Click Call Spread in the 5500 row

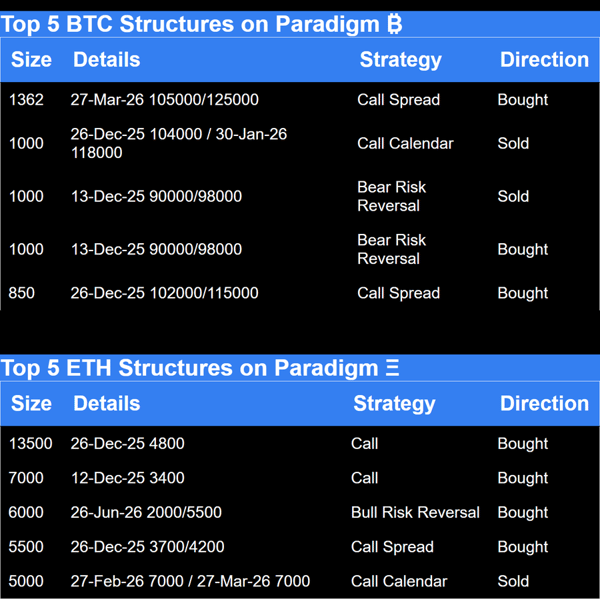[x=393, y=547]
